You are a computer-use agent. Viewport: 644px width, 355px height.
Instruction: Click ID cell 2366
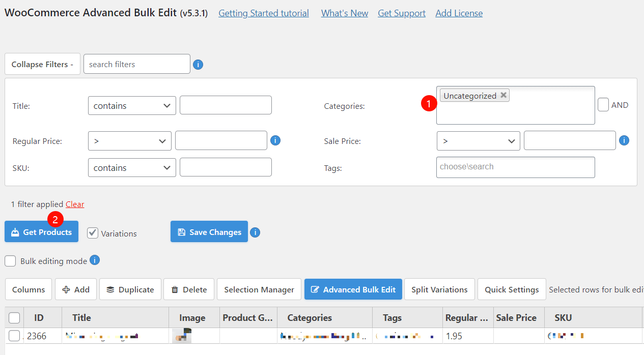point(43,336)
